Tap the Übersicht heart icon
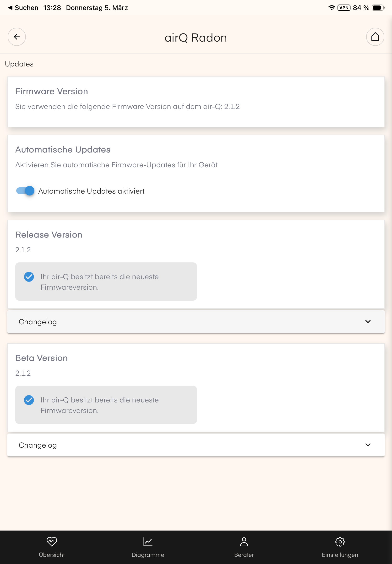Screen dimensions: 392x564 [52, 542]
